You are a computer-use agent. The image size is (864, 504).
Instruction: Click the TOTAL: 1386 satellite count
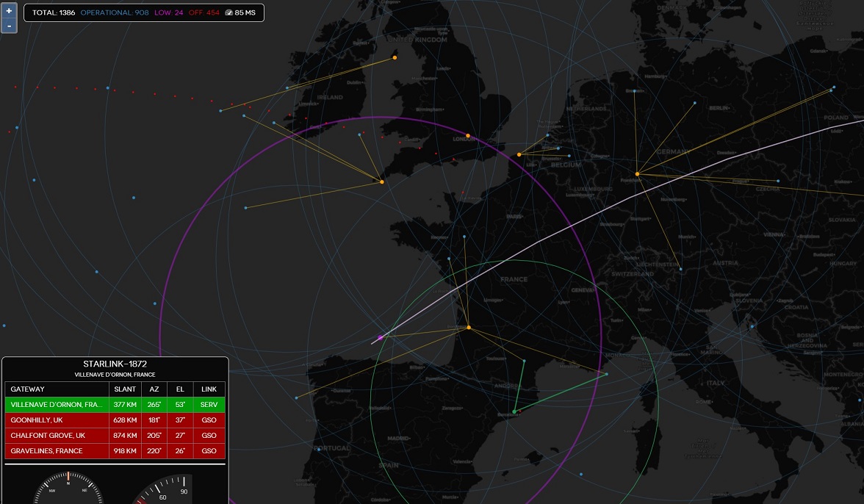tap(54, 12)
